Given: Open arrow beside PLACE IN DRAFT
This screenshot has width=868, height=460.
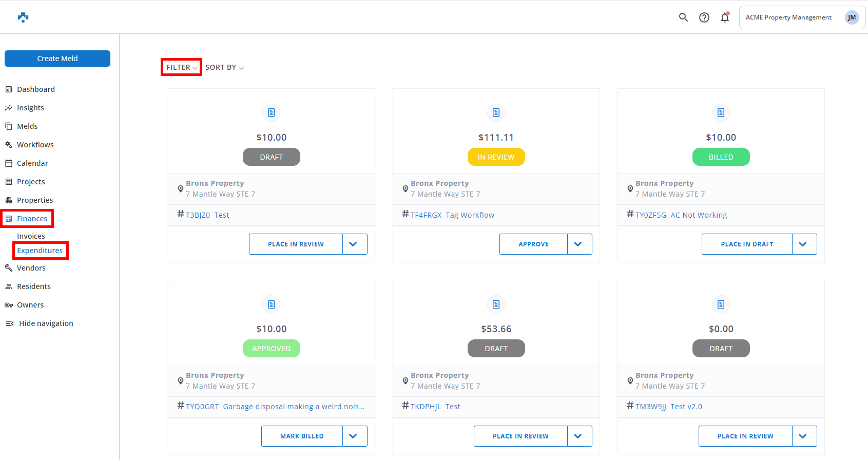Looking at the screenshot, I should [803, 244].
